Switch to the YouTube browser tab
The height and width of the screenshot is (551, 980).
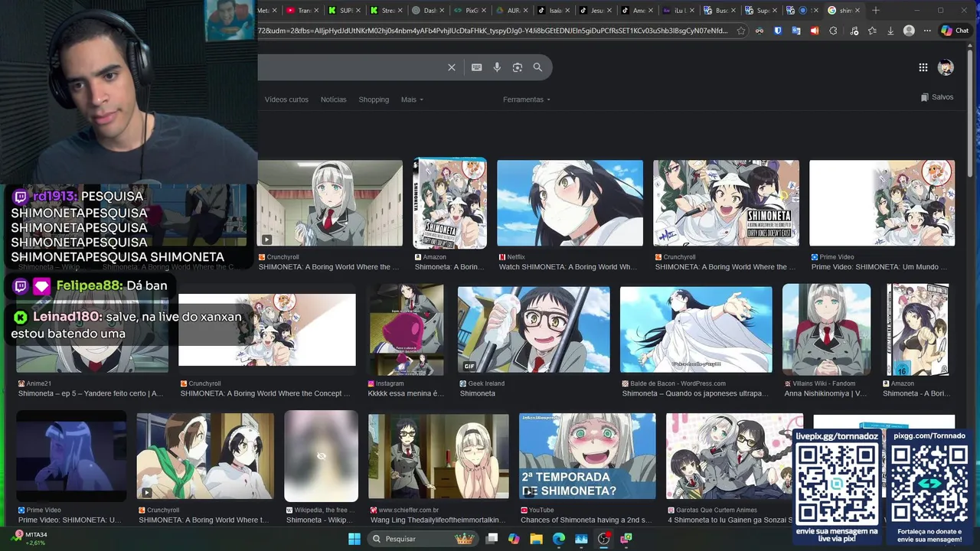coord(302,10)
